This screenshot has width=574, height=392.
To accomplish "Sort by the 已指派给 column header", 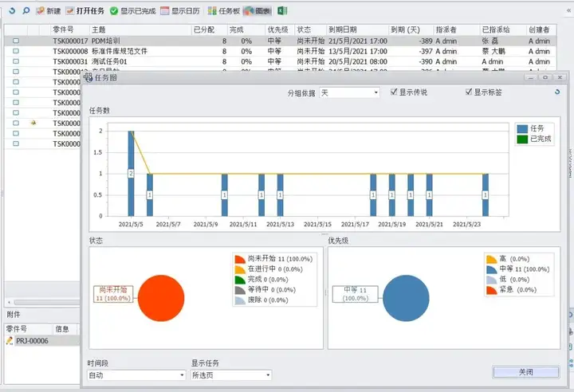I will (x=503, y=29).
